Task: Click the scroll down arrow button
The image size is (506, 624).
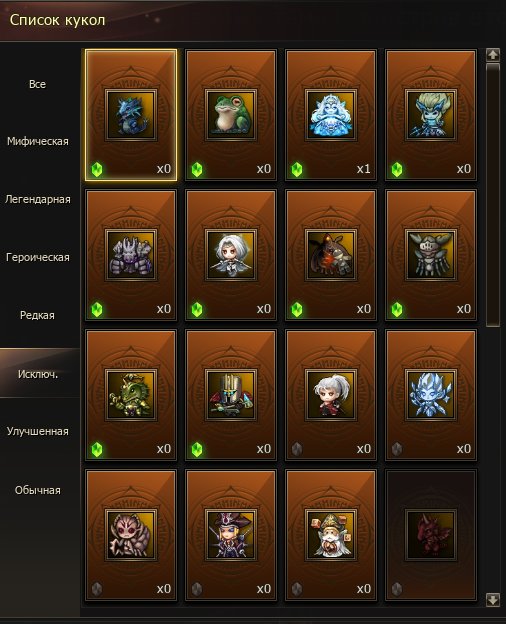Action: click(493, 599)
